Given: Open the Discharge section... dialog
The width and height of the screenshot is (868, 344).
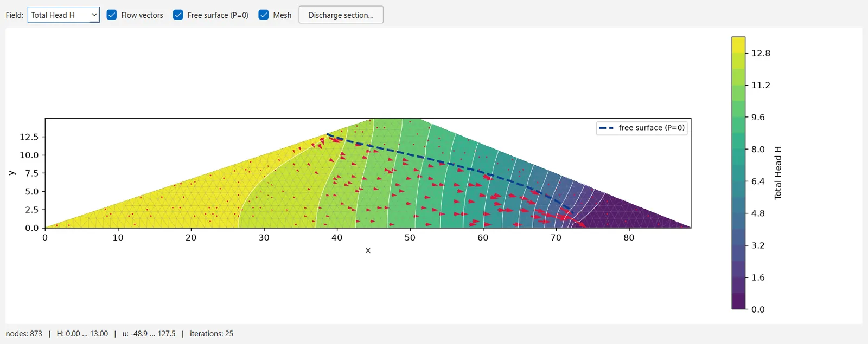Looking at the screenshot, I should [341, 15].
